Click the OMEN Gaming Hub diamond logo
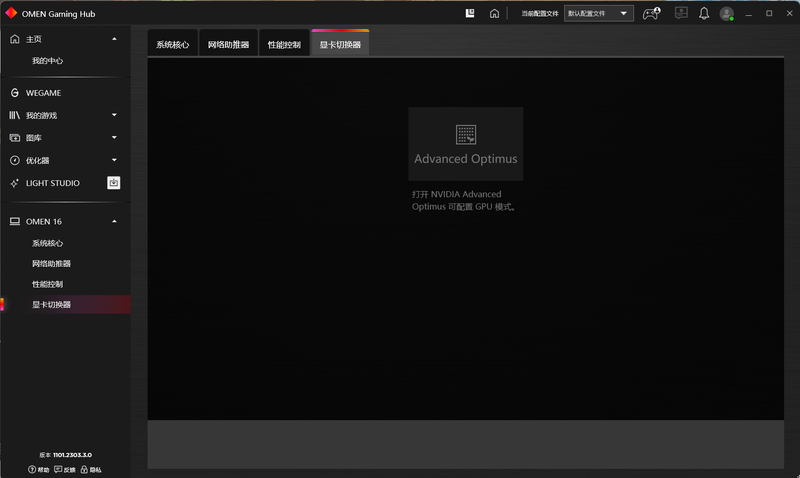Viewport: 800px width, 478px height. [x=11, y=13]
